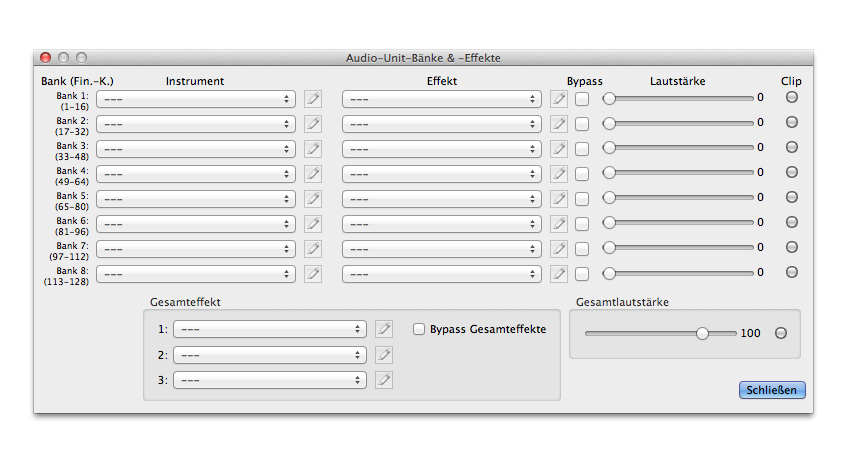Check Bypass Gesamteffekte

(419, 329)
